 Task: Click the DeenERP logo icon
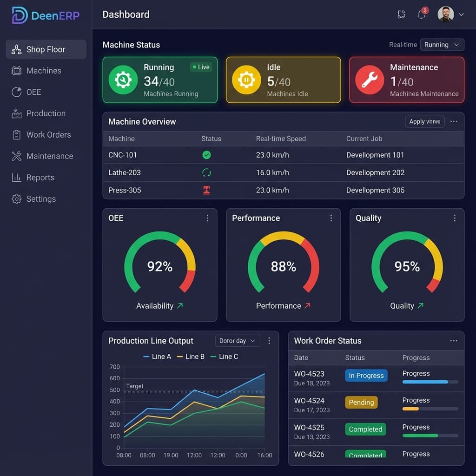pyautogui.click(x=20, y=15)
